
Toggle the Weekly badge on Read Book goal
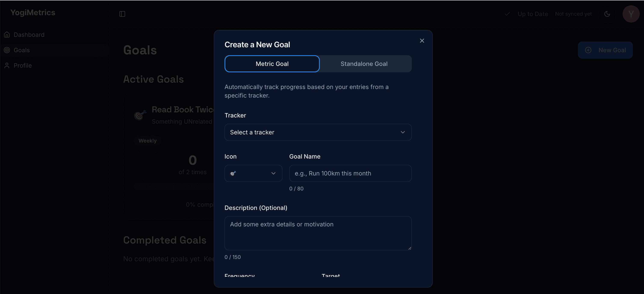[x=148, y=140]
